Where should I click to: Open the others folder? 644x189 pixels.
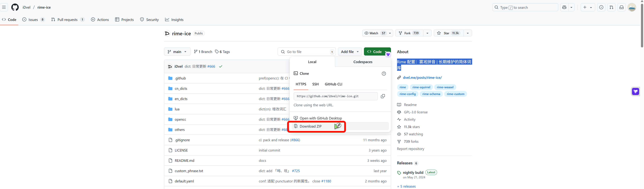(x=179, y=129)
